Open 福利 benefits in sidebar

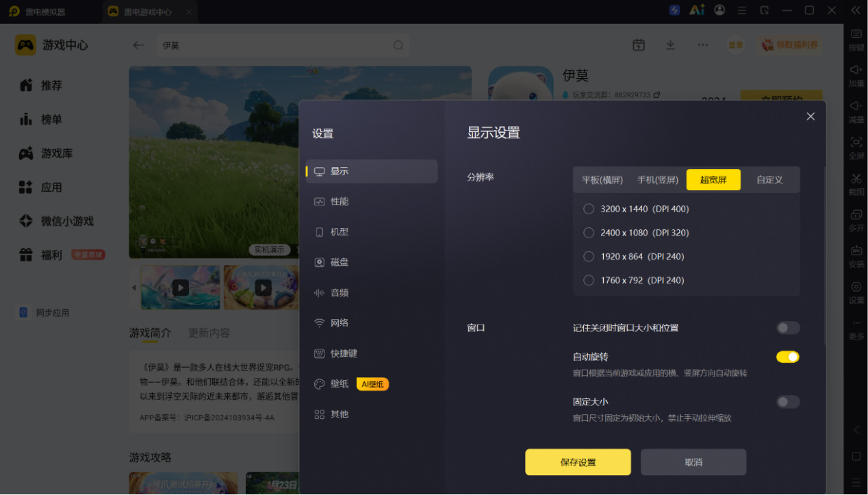(62, 255)
